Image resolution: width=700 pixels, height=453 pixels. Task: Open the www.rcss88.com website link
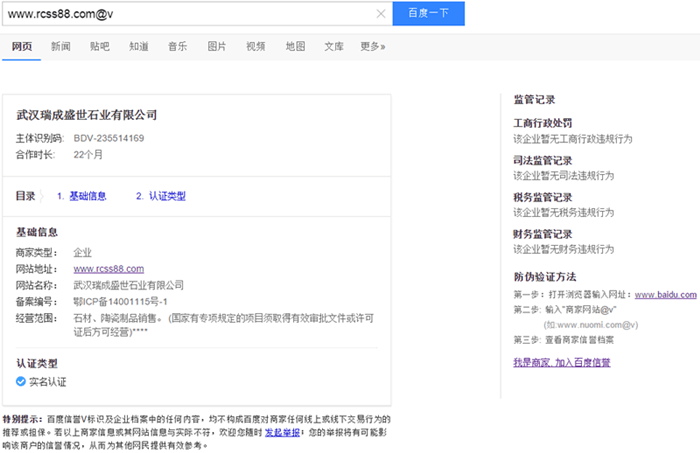coord(108,269)
